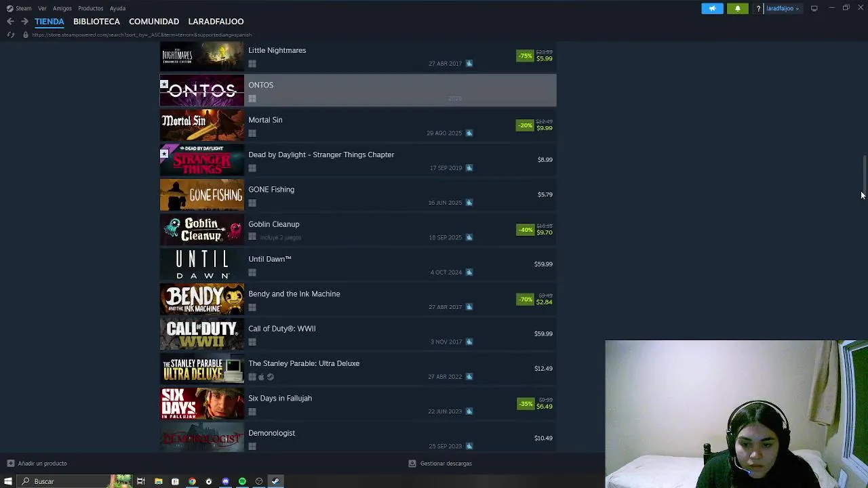The height and width of the screenshot is (488, 868).
Task: Click the Apple platform icon under The Stanley Parable
Action: pyautogui.click(x=261, y=377)
